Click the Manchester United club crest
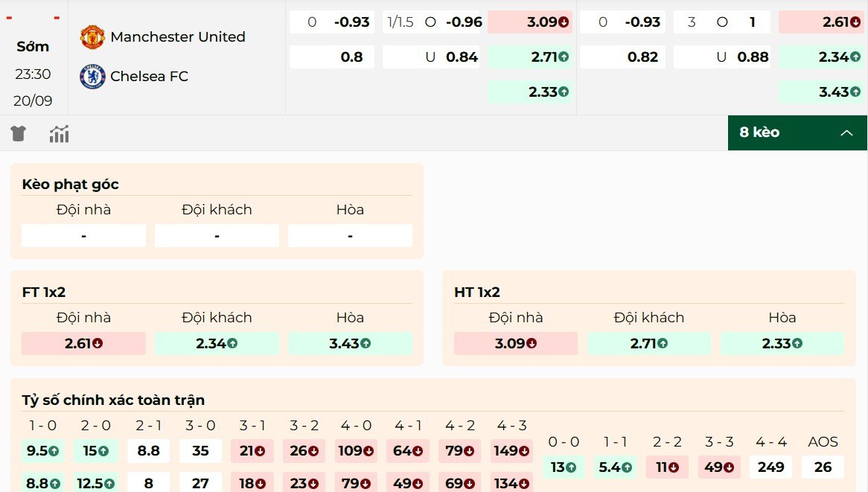Screen dimensions: 868x492 click(x=94, y=35)
